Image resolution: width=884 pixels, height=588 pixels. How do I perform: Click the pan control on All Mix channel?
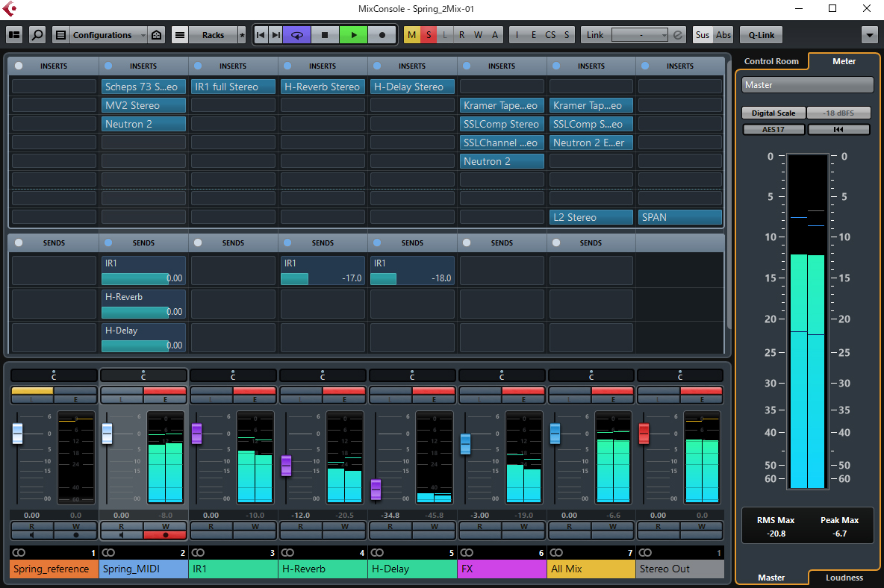pos(591,375)
